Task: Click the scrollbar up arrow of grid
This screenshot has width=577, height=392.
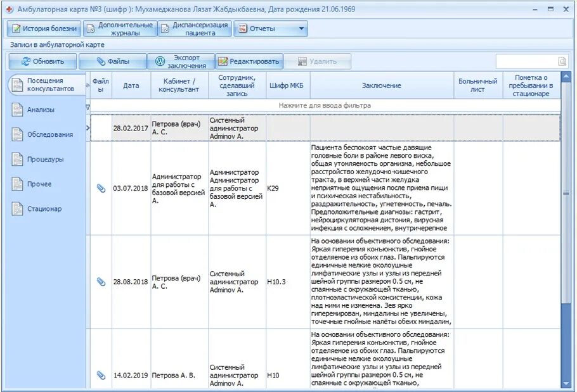Action: tap(566, 77)
